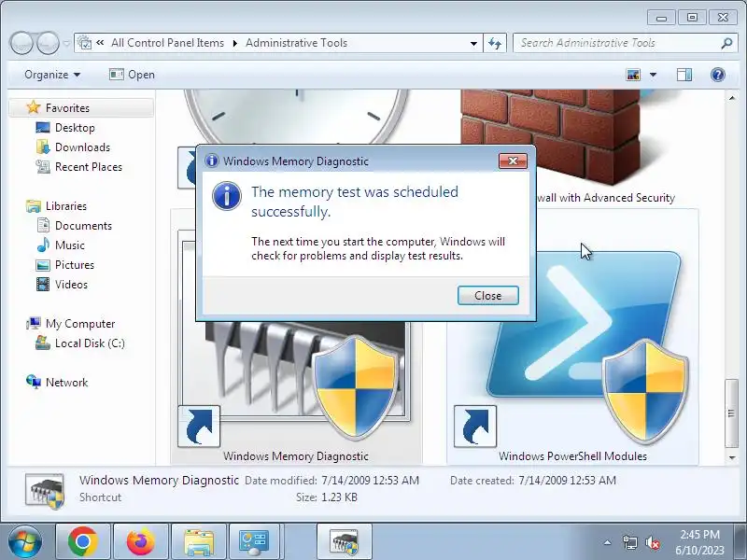Expand the arrow between breadcrumb items
747x560 pixels.
click(x=235, y=43)
